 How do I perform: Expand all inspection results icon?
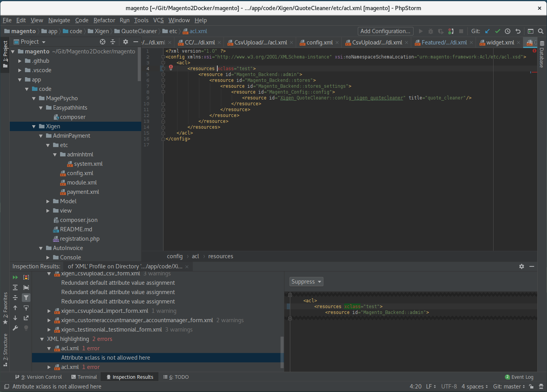(15, 287)
